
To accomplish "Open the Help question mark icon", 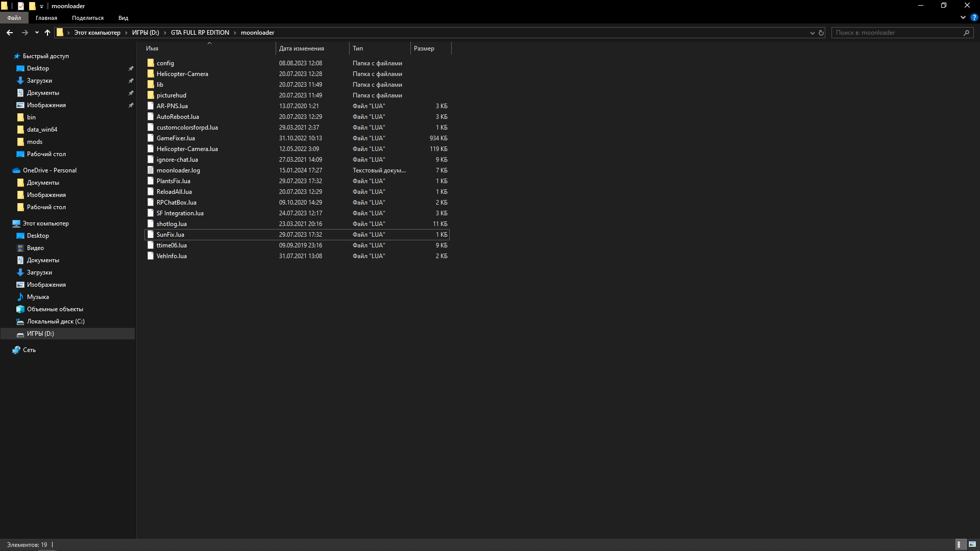I will pos(974,17).
